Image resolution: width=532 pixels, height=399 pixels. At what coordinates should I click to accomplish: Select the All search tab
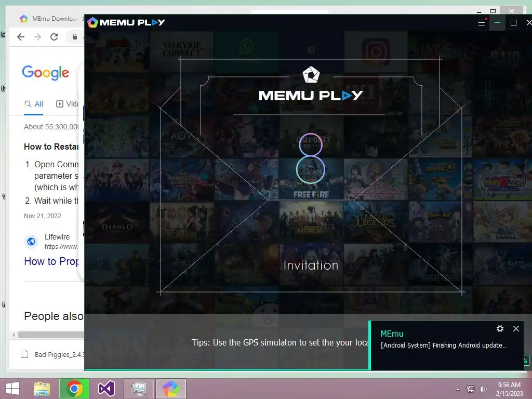point(34,104)
